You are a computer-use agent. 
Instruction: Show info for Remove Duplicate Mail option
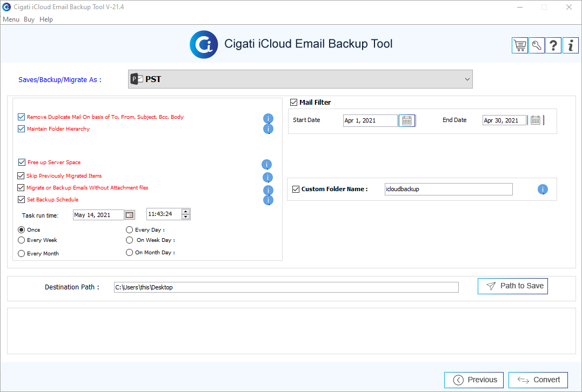pos(268,118)
